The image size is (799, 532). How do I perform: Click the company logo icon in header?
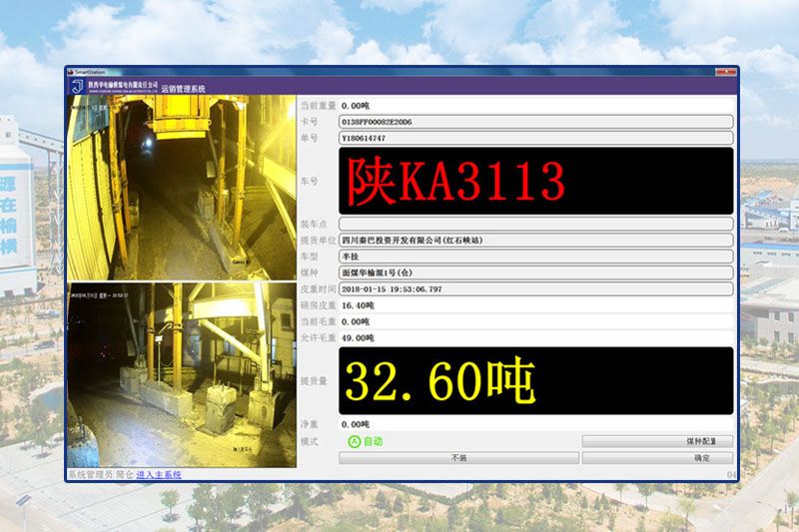point(76,88)
